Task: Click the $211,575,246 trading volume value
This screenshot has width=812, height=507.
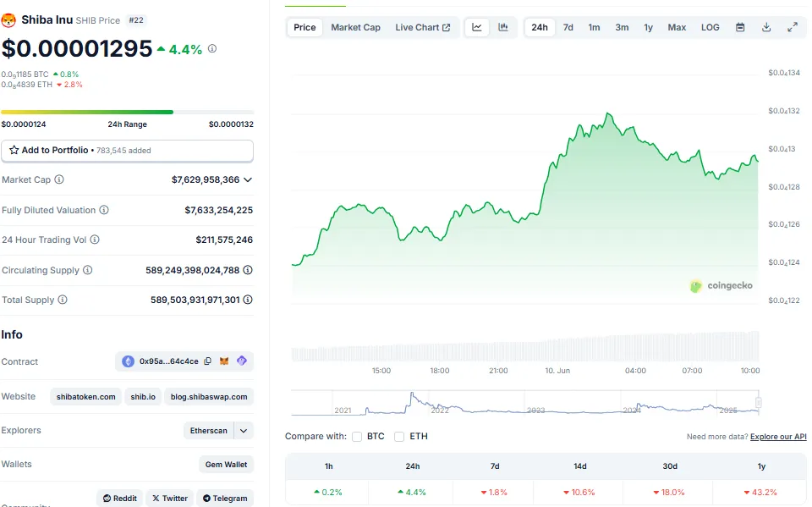Action: pyautogui.click(x=224, y=240)
